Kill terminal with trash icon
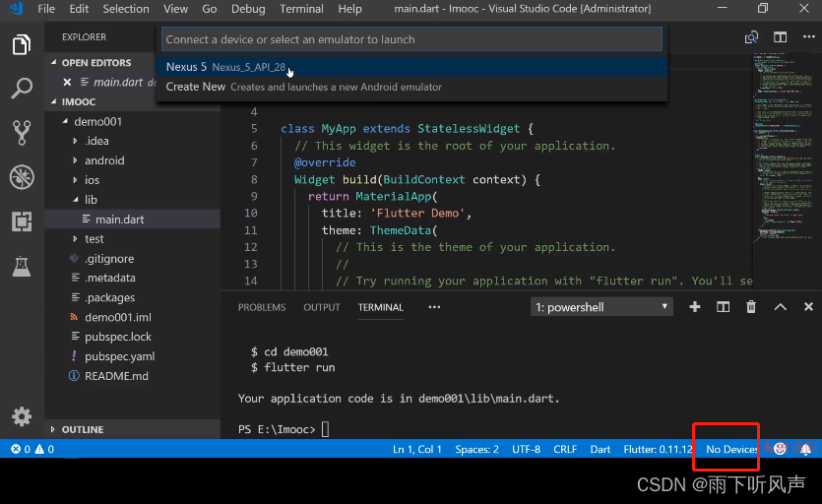Image resolution: width=822 pixels, height=504 pixels. tap(751, 307)
